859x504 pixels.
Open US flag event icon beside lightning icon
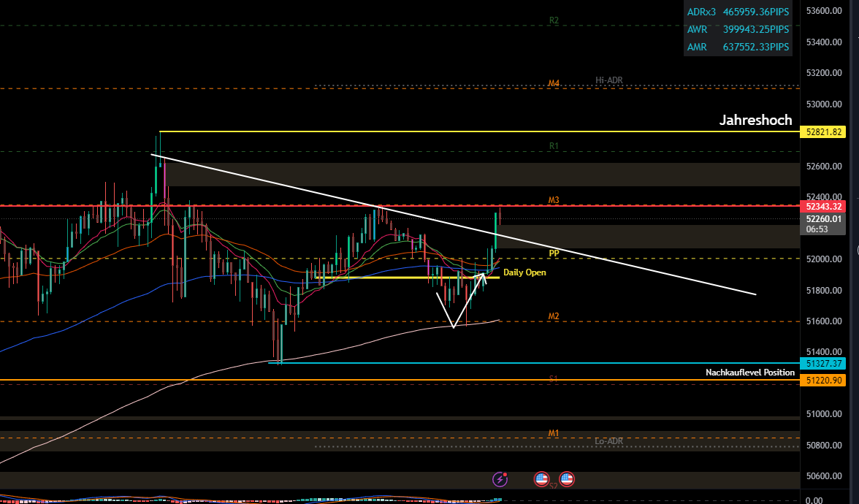pyautogui.click(x=541, y=479)
